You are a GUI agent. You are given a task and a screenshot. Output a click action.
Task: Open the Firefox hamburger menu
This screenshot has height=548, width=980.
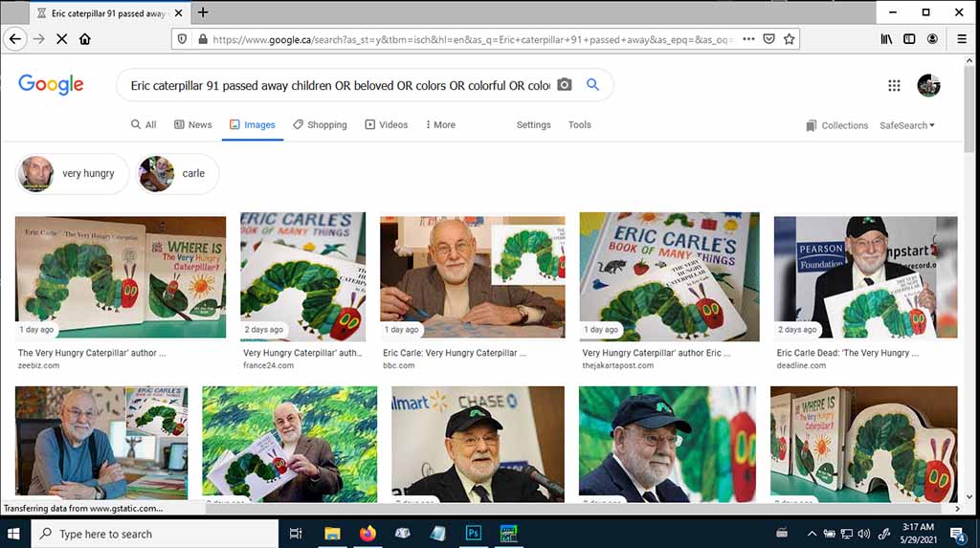point(962,39)
